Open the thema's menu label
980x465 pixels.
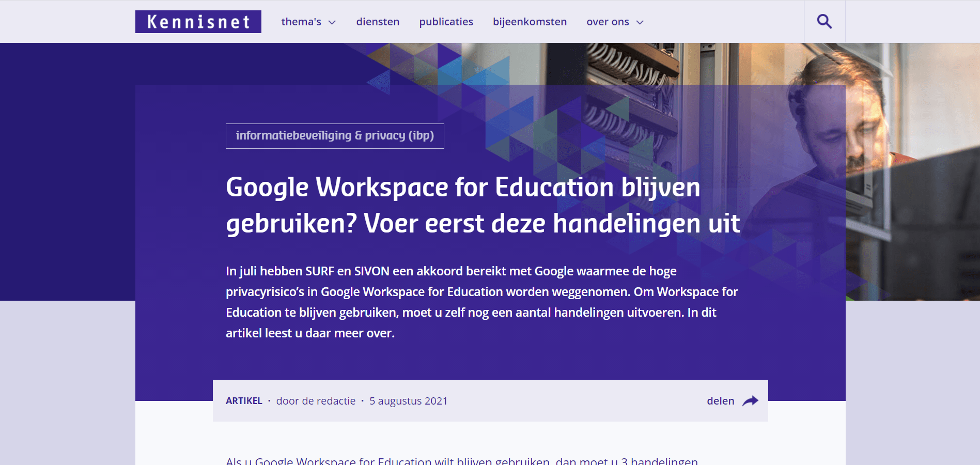pyautogui.click(x=301, y=22)
